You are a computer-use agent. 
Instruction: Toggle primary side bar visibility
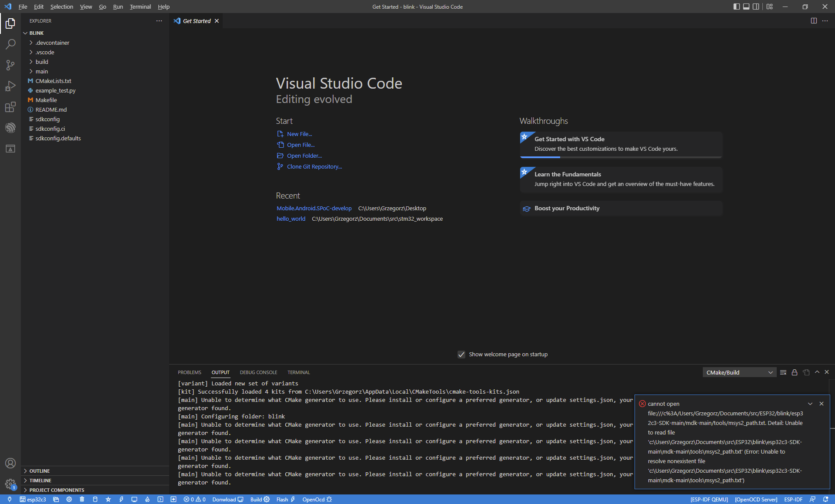tap(736, 7)
